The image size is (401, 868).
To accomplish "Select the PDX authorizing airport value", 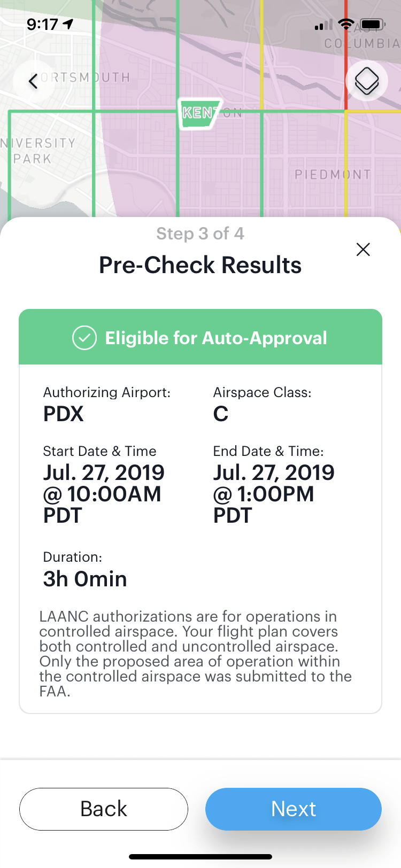I will coord(64,414).
